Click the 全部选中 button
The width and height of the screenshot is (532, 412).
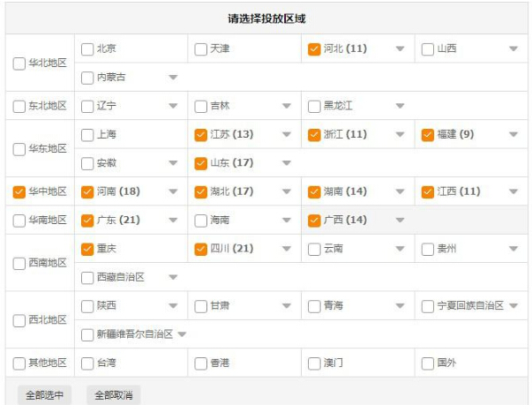pos(45,395)
